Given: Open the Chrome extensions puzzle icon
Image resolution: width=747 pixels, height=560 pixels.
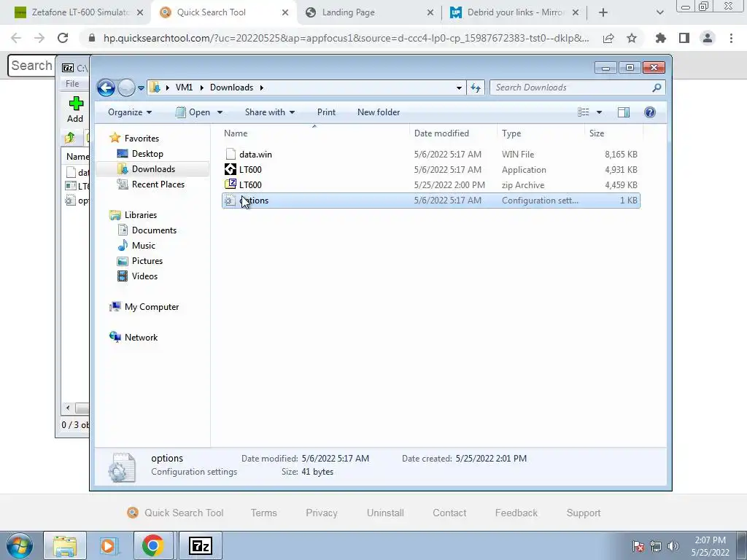Looking at the screenshot, I should click(661, 38).
